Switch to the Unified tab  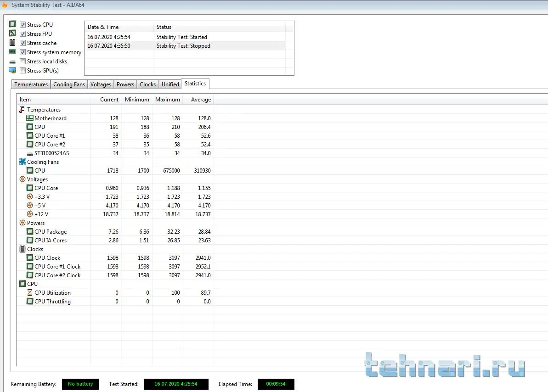[170, 84]
